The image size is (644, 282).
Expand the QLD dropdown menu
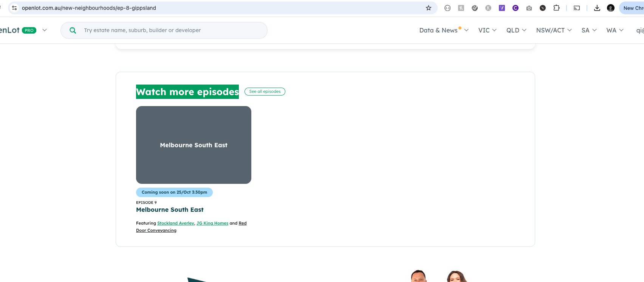point(516,30)
